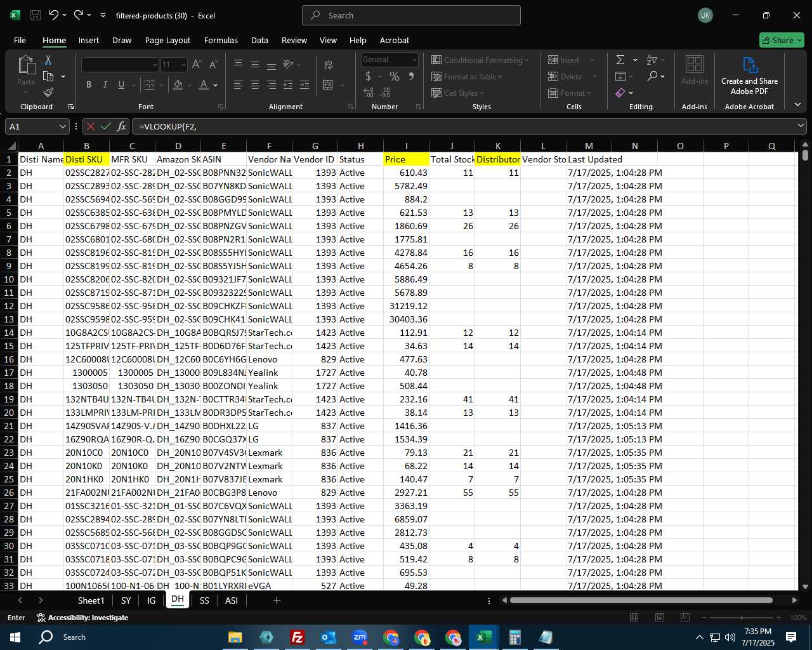Click the Excel Search box in title bar
Screen dimensions: 812x650
coord(411,15)
